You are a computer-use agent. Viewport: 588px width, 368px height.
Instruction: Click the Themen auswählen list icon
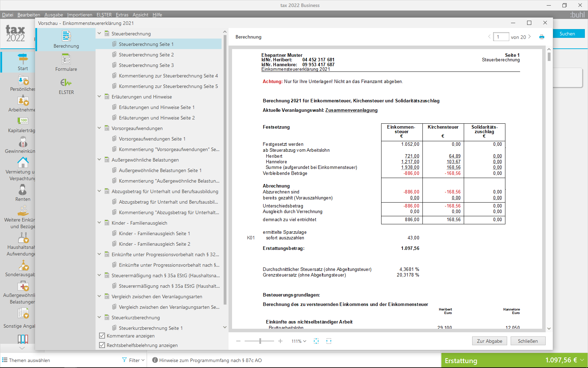point(5,360)
